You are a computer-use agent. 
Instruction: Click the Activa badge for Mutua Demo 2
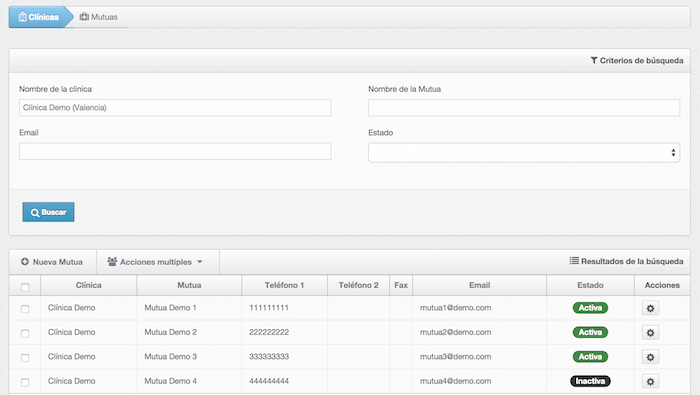590,333
